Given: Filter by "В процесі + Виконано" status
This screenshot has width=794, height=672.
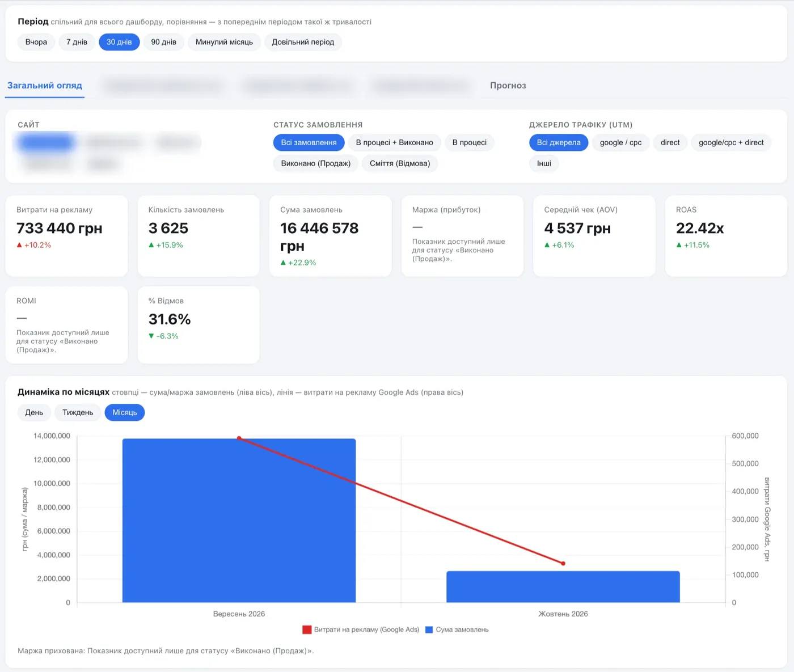Looking at the screenshot, I should (395, 142).
